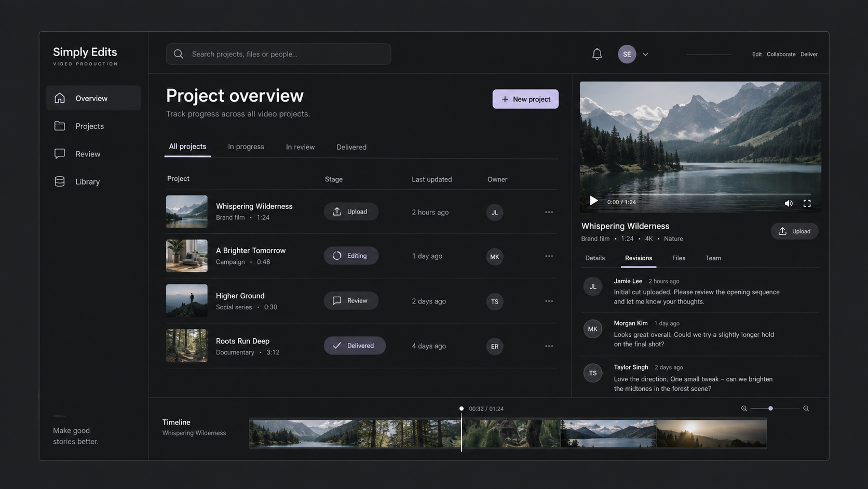This screenshot has width=868, height=489.
Task: Click the MK owner avatar in table
Action: [495, 257]
